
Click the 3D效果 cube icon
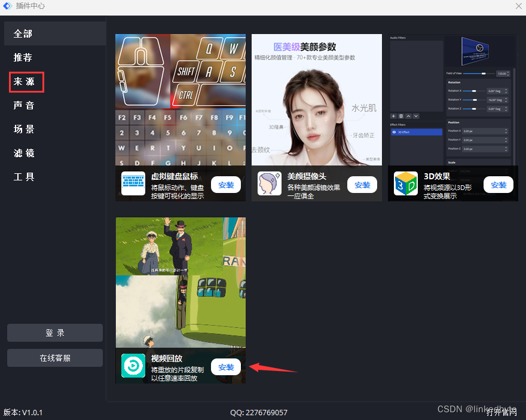point(406,183)
